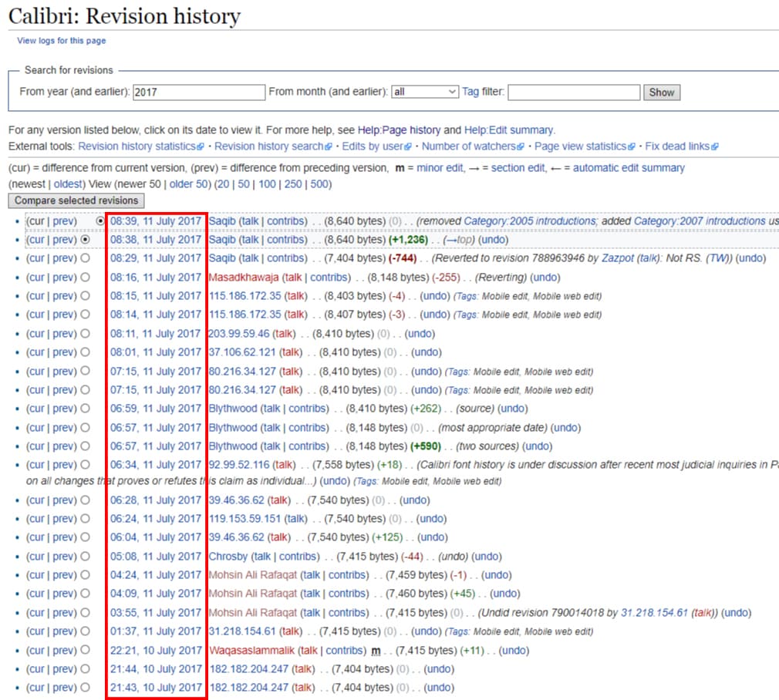Open user 119.153.59.151 contributions
Viewport: 779px width, 700px height.
pyautogui.click(x=244, y=520)
